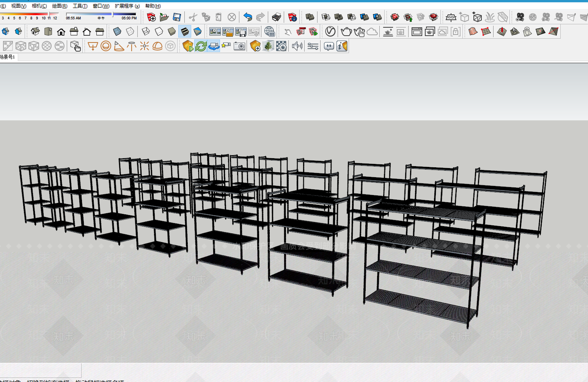Open the 绘图(R) menu
Screen dimensions: 588x382
click(x=60, y=6)
